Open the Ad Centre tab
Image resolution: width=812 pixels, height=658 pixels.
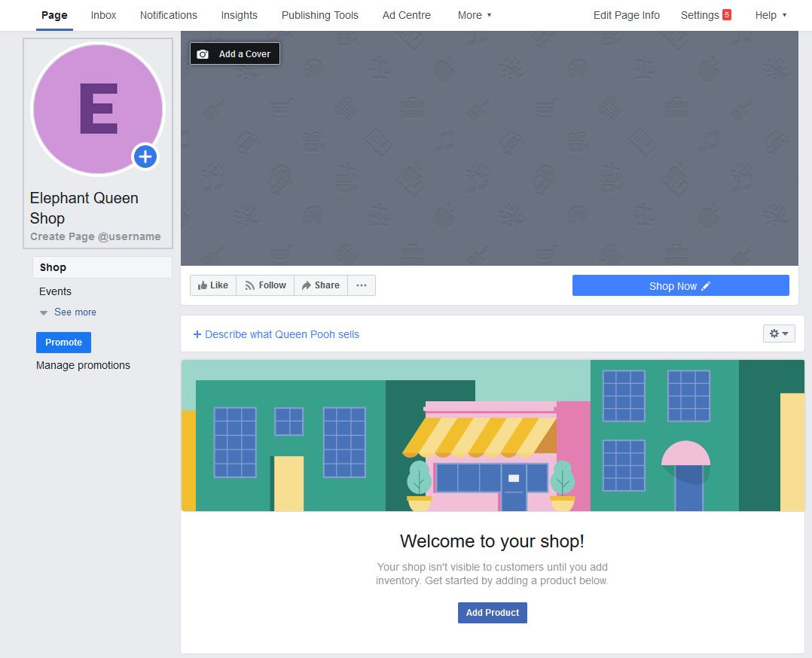(x=407, y=15)
